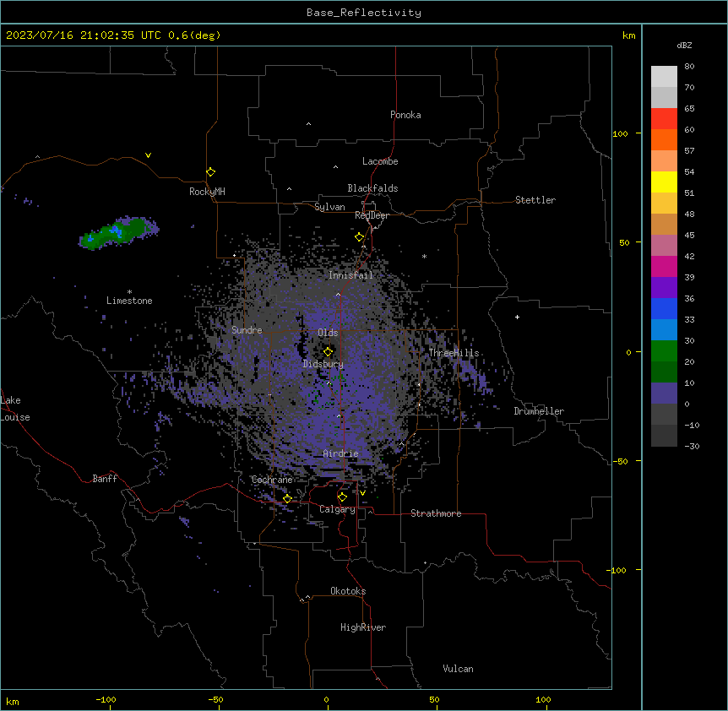Click the yellow V marker north of RockyMH
This screenshot has height=711, width=728.
point(148,155)
